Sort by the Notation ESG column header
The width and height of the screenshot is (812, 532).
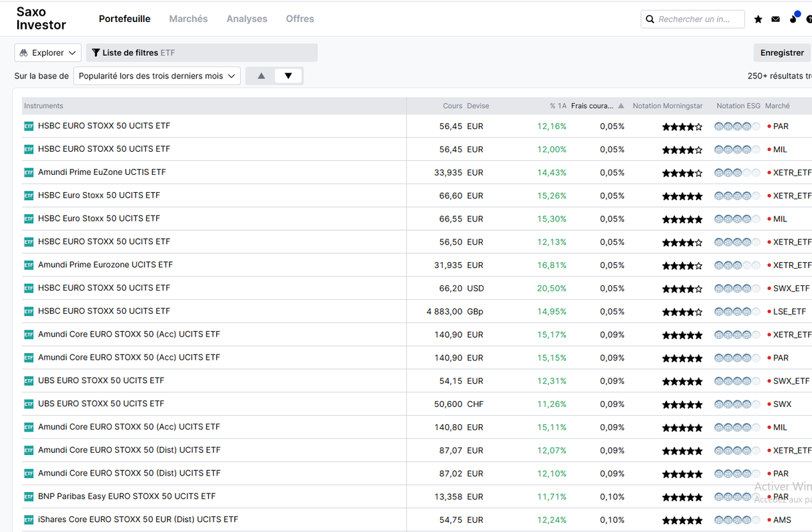[738, 106]
